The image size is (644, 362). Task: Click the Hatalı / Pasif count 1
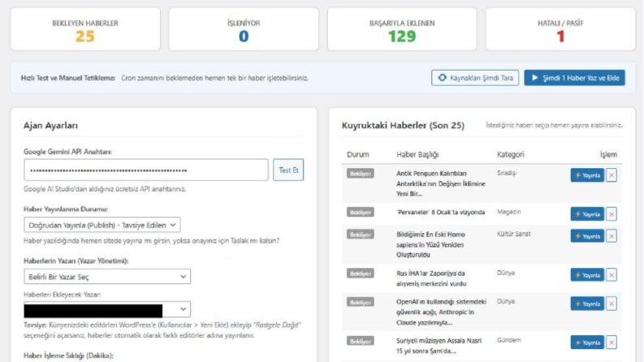point(560,37)
